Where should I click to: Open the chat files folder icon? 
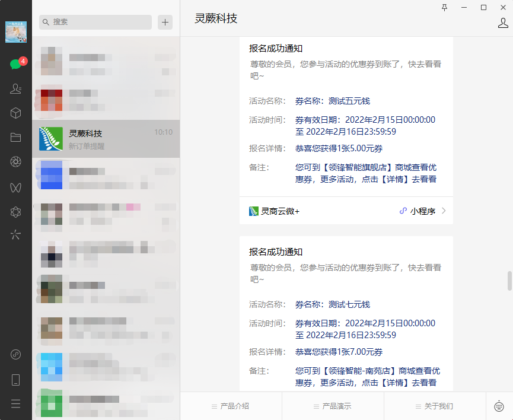point(15,138)
